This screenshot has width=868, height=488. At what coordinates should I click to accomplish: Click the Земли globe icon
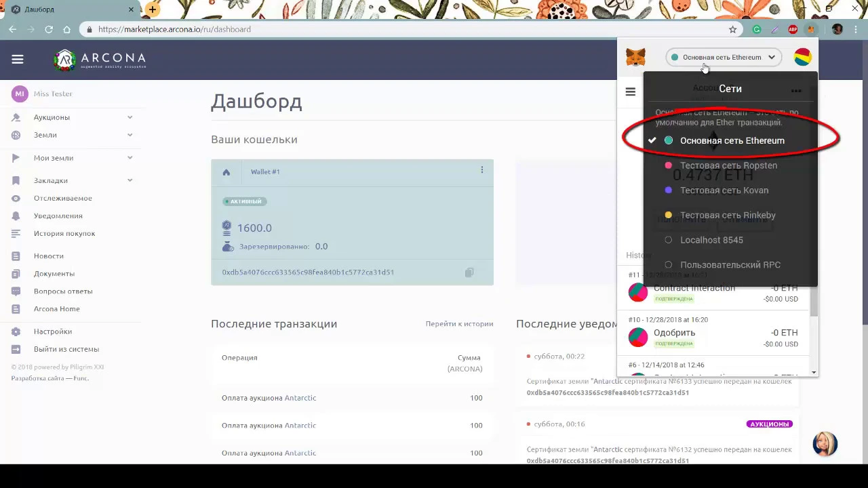(x=16, y=135)
